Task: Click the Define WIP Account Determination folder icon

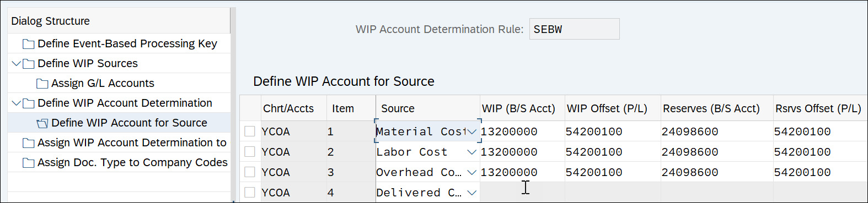Action: coord(28,103)
